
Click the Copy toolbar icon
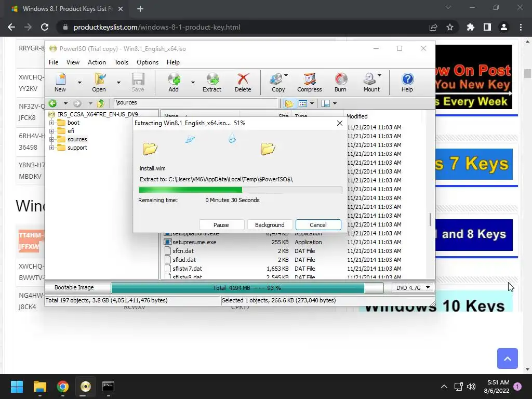[x=278, y=82]
